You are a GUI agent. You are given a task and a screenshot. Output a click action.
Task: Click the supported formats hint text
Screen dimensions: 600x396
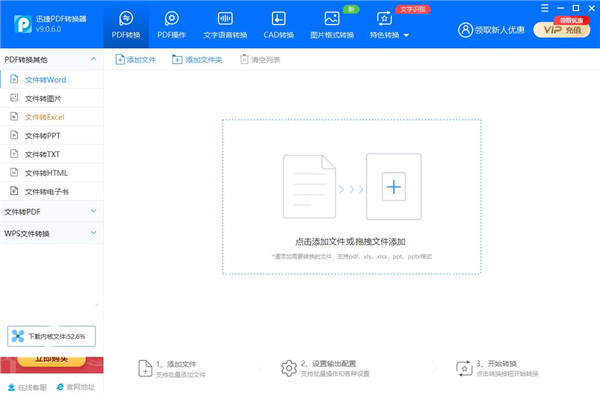point(352,256)
